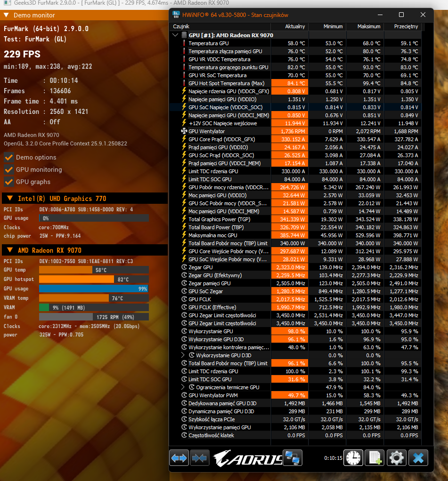Image resolution: width=448 pixels, height=481 pixels.
Task: Click clock icon of GPU Wentylator PWM row
Action: (184, 395)
